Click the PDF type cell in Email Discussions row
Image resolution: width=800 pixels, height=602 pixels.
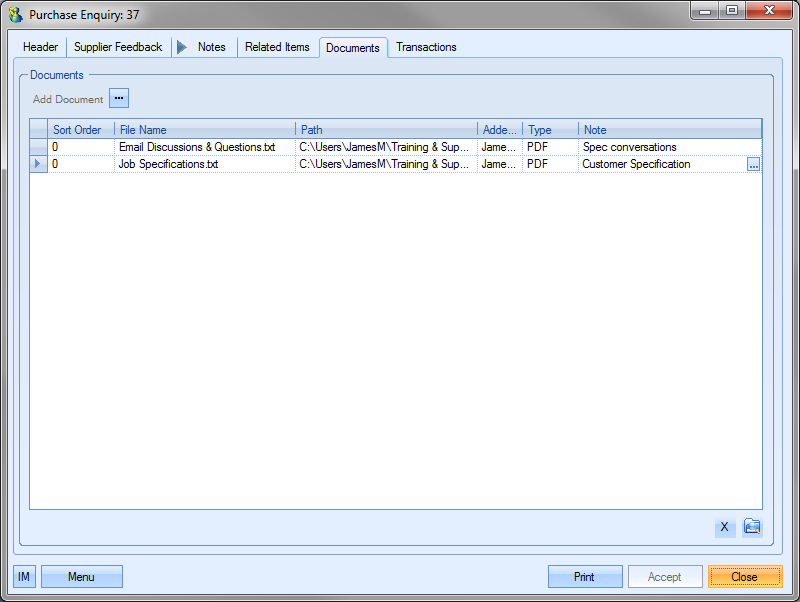[551, 147]
